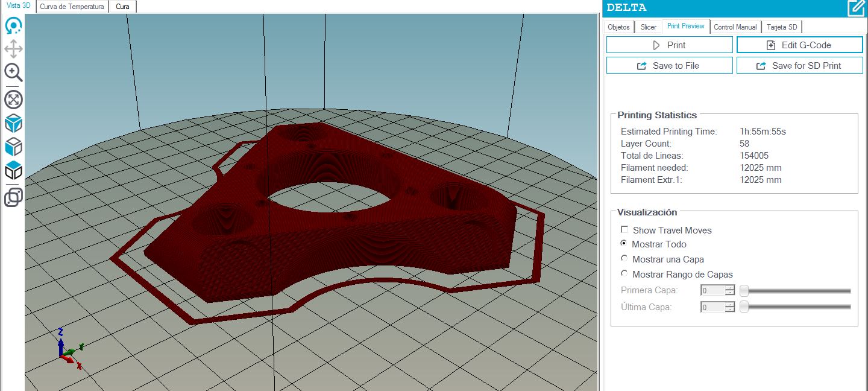
Task: Select the Mostrar Todo radio button
Action: point(624,244)
